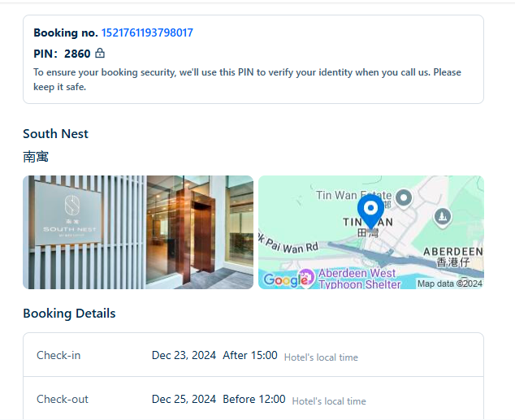Select the Check-in row Dec 23, 2024
The width and height of the screenshot is (515, 420).
253,355
